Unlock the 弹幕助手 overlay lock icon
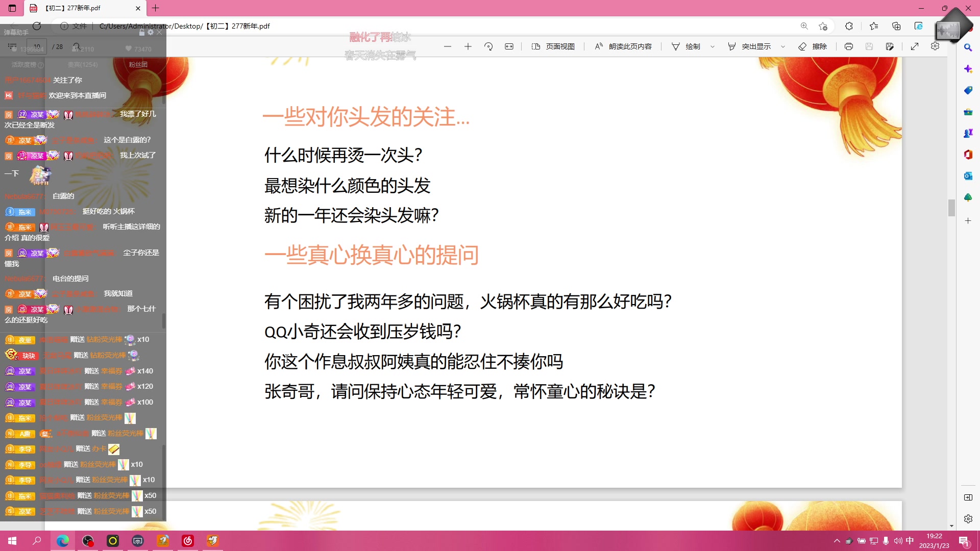The image size is (980, 551). (x=142, y=32)
